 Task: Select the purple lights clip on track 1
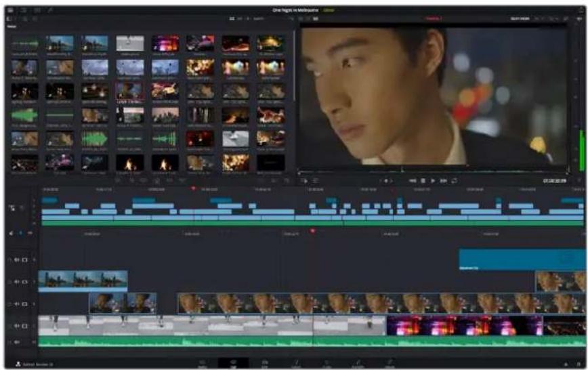[464, 325]
